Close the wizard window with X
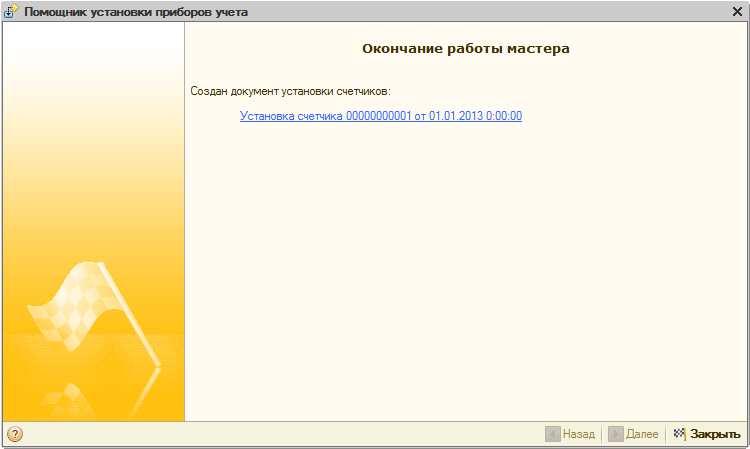 click(737, 11)
